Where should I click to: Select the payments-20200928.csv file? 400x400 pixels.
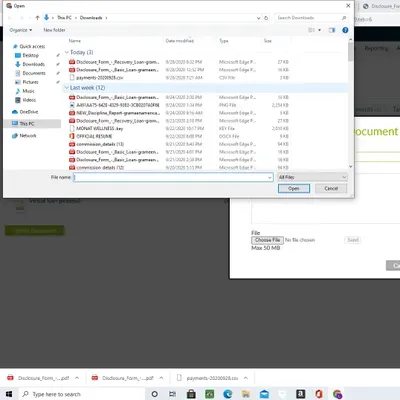99,78
